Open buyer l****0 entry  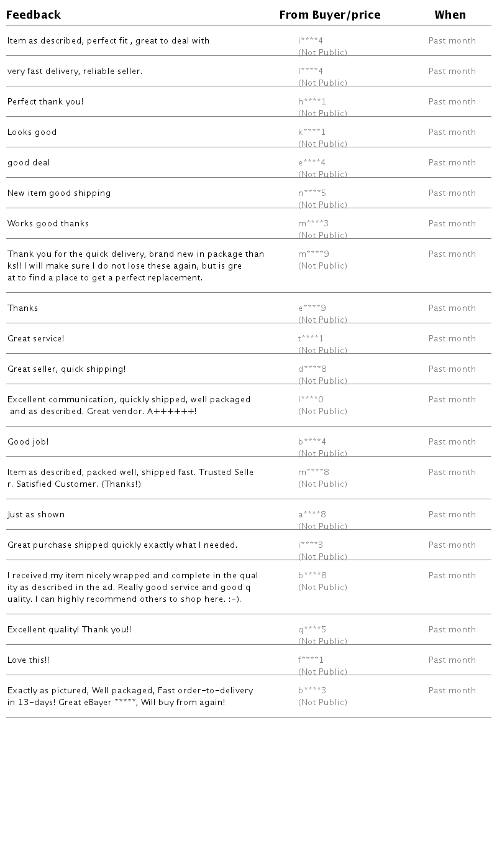click(311, 400)
